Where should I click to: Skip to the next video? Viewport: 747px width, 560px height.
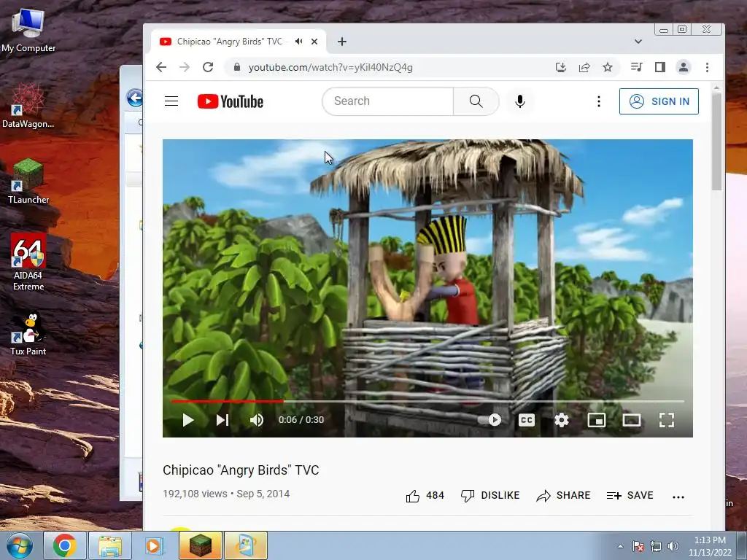pyautogui.click(x=222, y=419)
